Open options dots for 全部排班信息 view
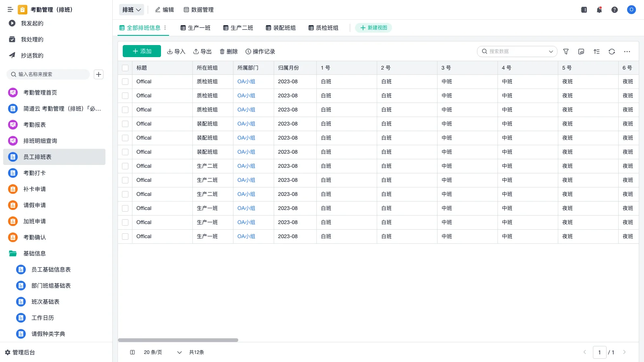Image resolution: width=644 pixels, height=362 pixels. tap(165, 28)
